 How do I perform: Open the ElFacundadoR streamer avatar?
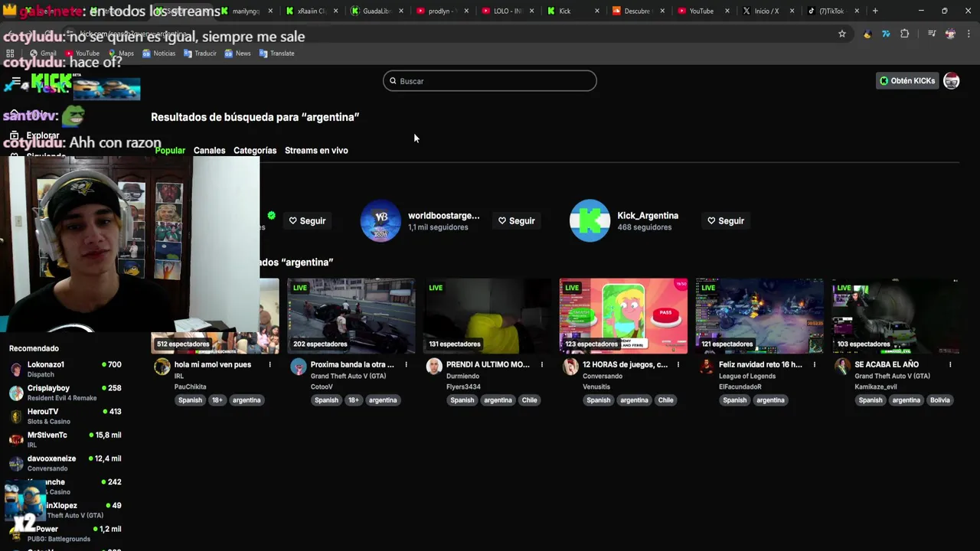707,367
